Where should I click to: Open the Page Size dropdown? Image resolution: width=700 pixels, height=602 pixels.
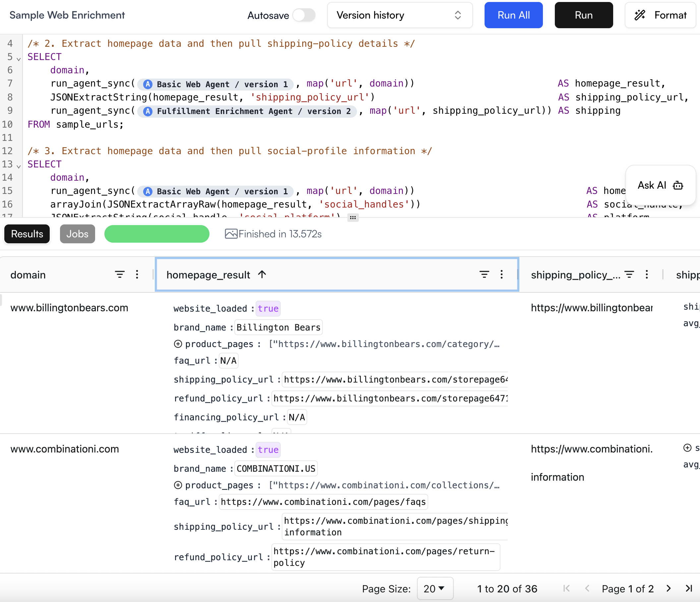[x=435, y=588]
